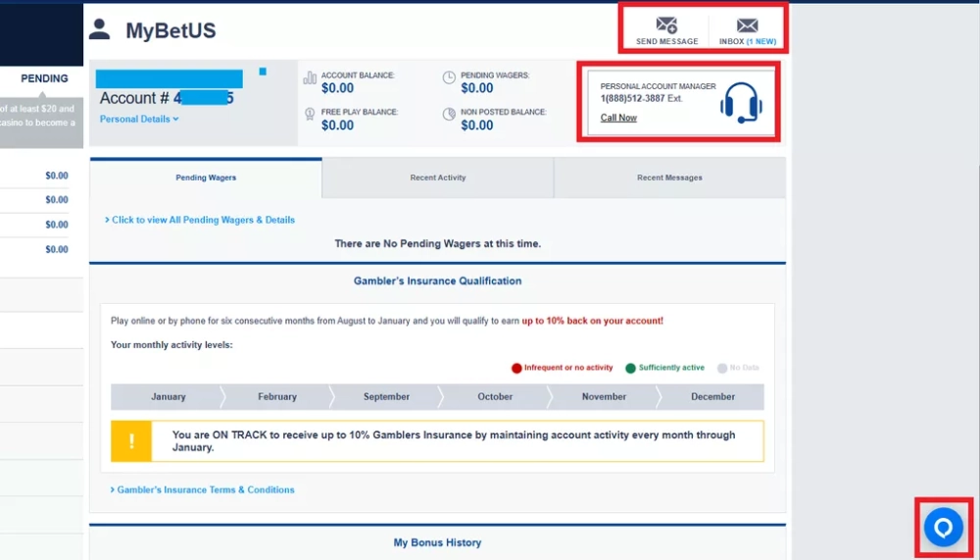980x560 pixels.
Task: Click the red 'Infrequent or no activity' dot
Action: [516, 368]
